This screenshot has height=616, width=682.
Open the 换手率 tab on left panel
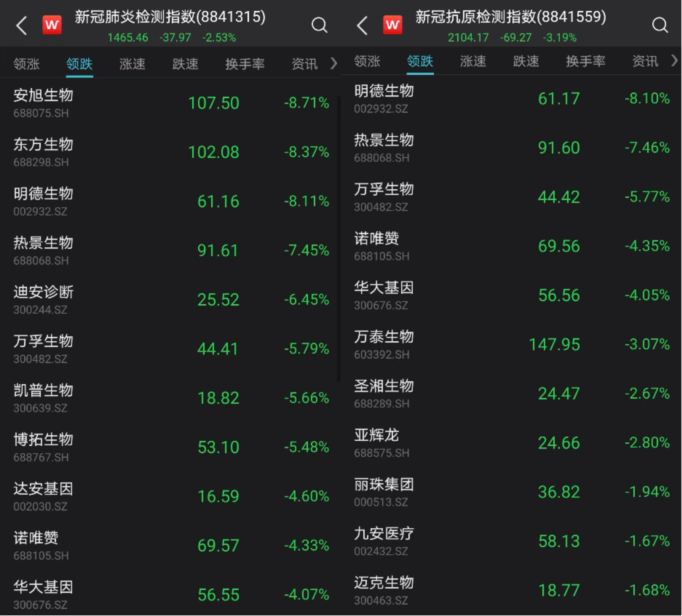click(x=245, y=64)
